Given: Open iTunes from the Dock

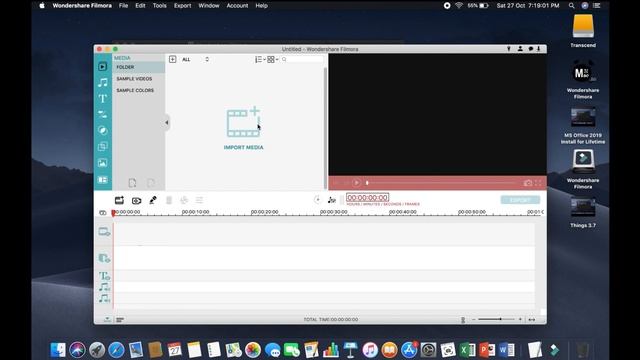Looking at the screenshot, I should (x=370, y=350).
